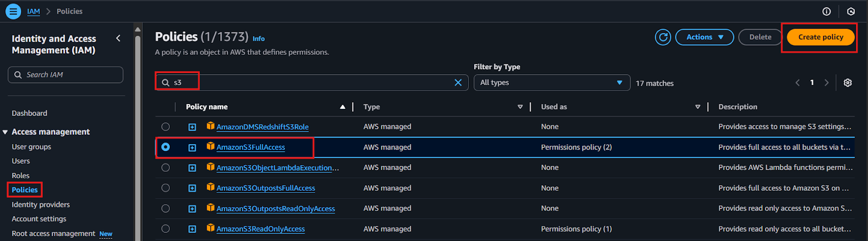The height and width of the screenshot is (241, 868).
Task: Open AmazonS3OutpostsReadOnlyAccess policy link
Action: point(276,209)
